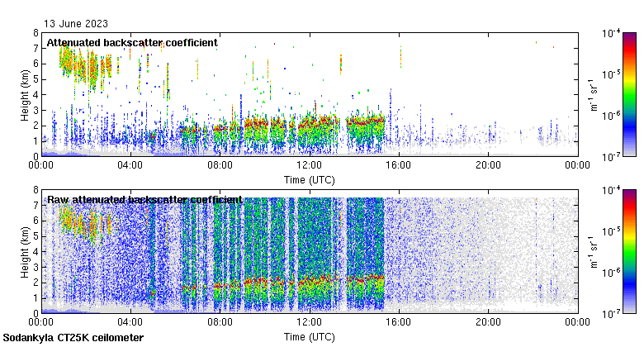Click the unit label beside the top colorbar
This screenshot has width=644, height=347.
(x=594, y=95)
